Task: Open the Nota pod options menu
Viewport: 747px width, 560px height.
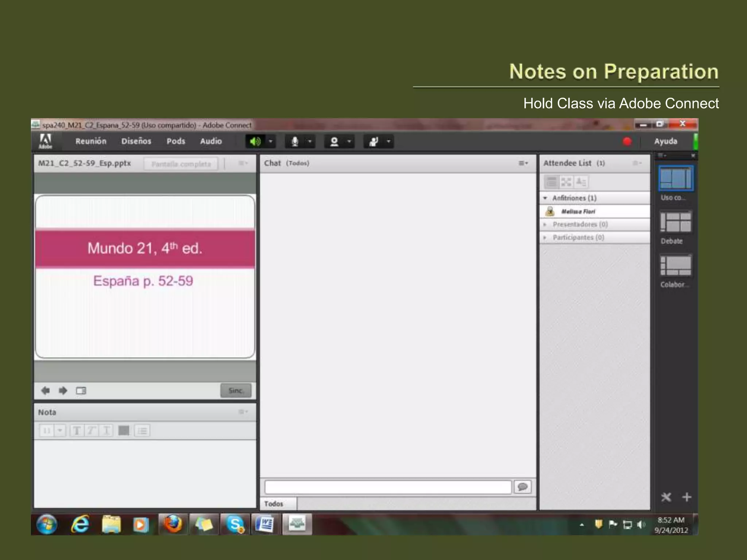Action: 243,412
